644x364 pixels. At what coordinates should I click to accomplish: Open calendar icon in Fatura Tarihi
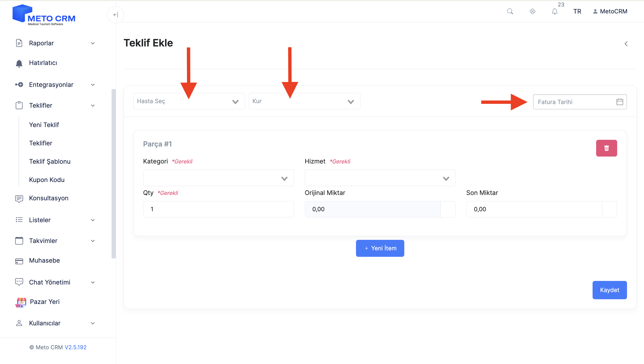pos(619,102)
